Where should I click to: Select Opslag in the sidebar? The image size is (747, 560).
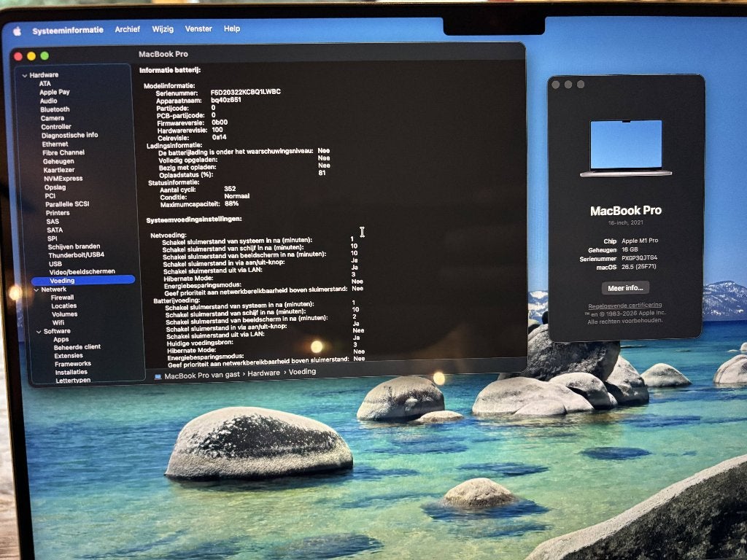tap(55, 187)
